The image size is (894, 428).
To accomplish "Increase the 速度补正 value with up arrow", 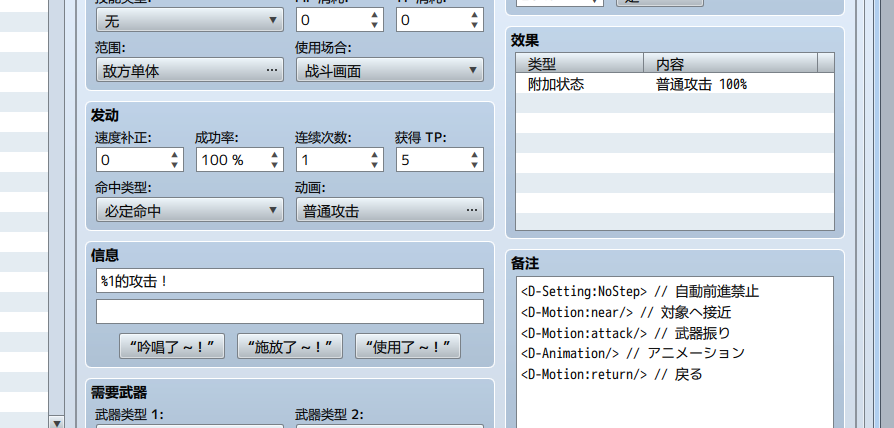I will coord(174,154).
